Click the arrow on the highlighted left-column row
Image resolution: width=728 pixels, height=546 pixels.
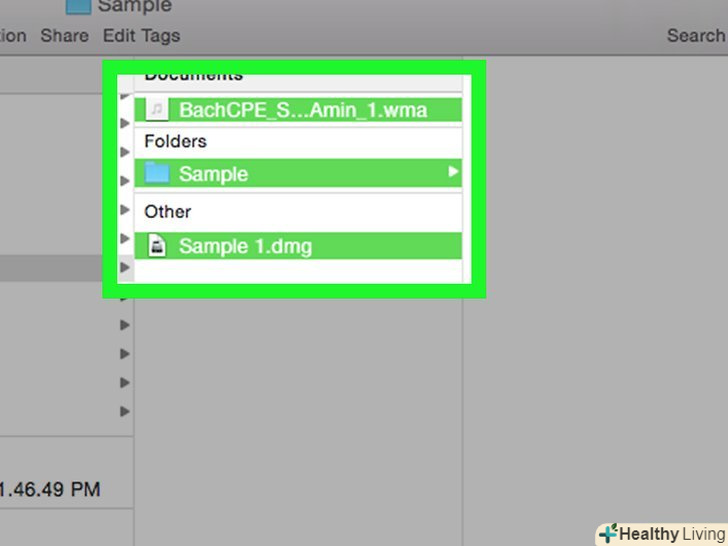click(124, 268)
